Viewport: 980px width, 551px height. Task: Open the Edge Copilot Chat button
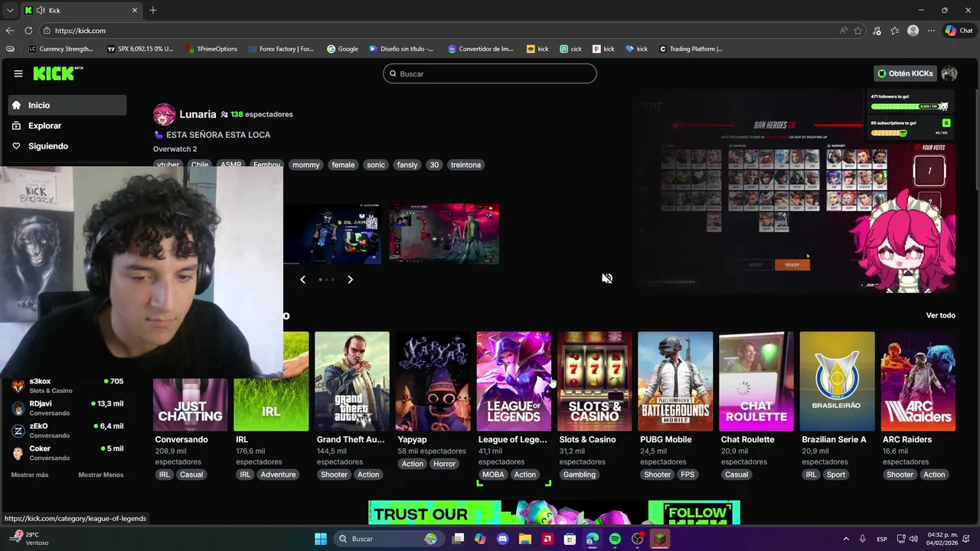coord(959,31)
